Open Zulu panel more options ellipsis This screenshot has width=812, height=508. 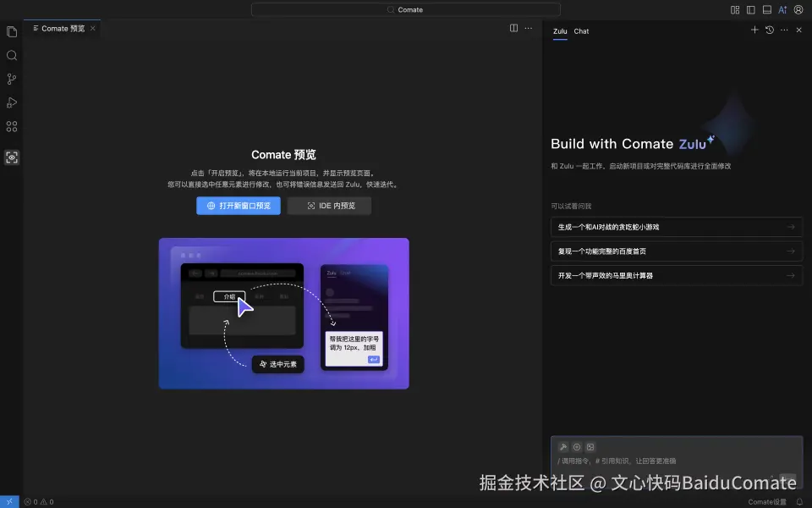pyautogui.click(x=784, y=30)
